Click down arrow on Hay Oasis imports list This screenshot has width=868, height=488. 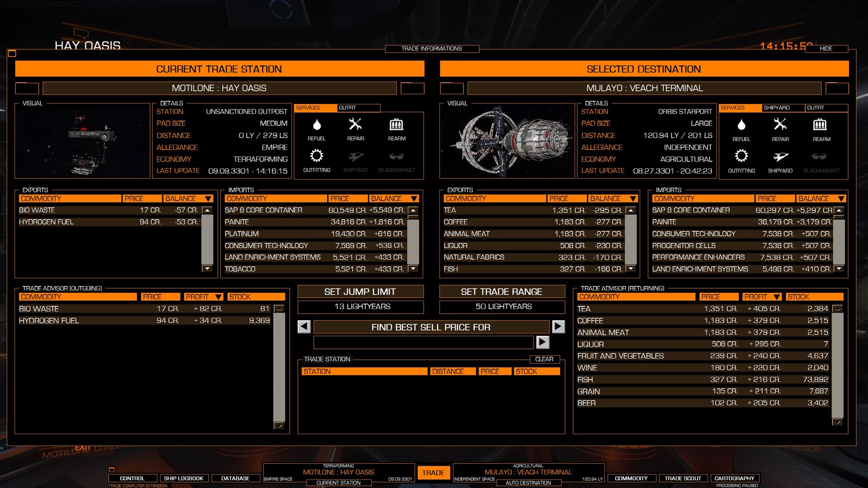413,268
